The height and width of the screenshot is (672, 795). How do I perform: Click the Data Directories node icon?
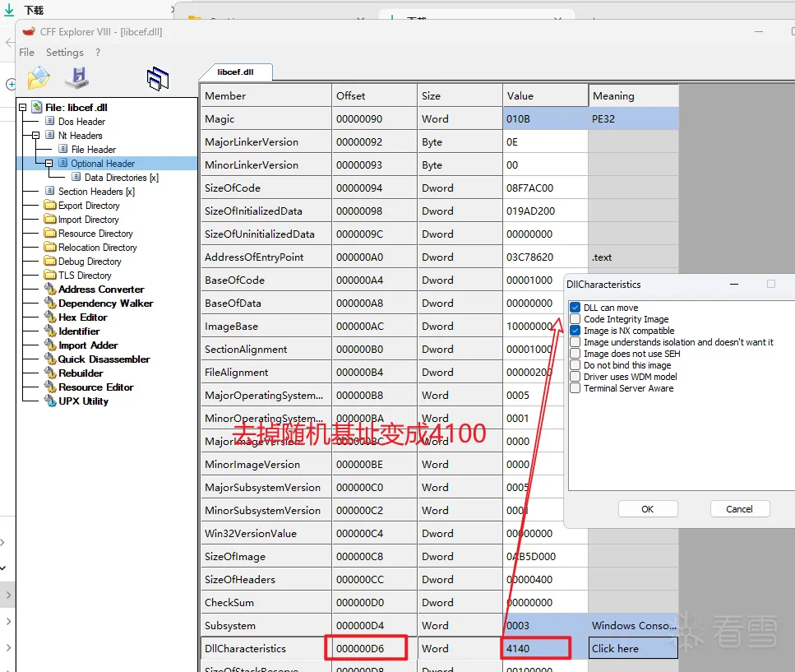tap(76, 177)
